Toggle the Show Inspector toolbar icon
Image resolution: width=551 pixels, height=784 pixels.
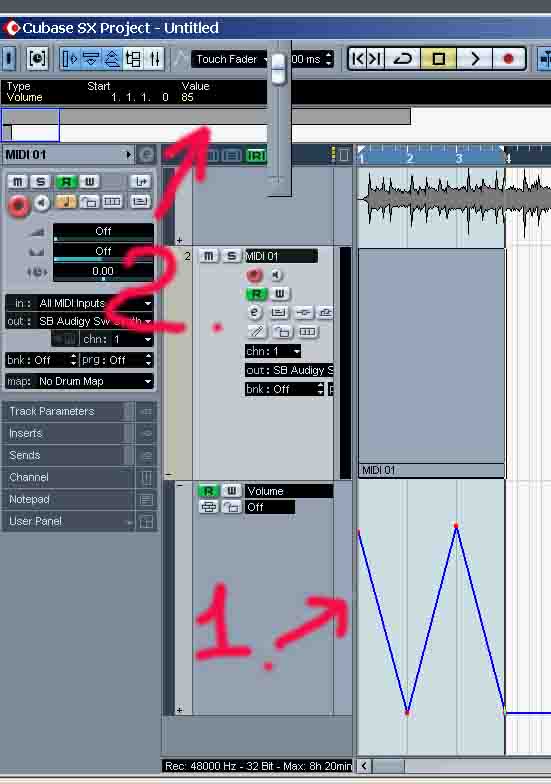pos(70,59)
